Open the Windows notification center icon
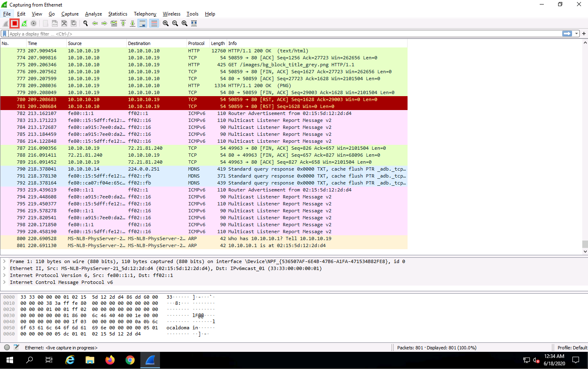The width and height of the screenshot is (588, 369). (x=576, y=360)
